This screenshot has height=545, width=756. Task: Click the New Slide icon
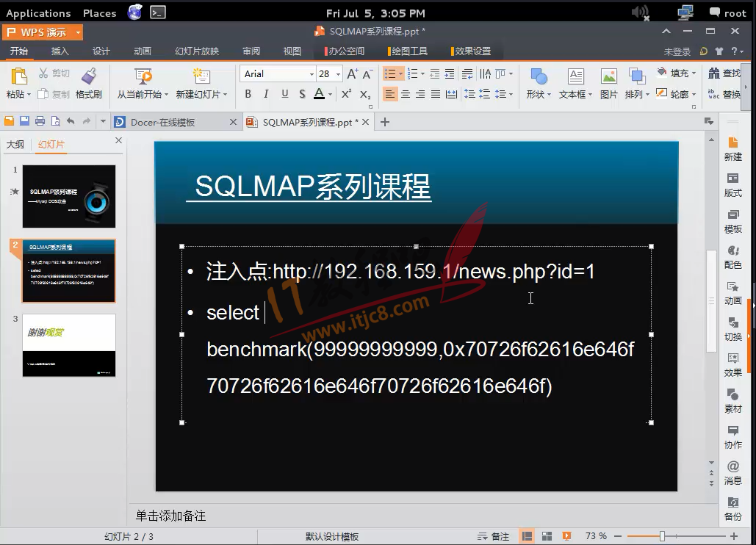[x=201, y=76]
